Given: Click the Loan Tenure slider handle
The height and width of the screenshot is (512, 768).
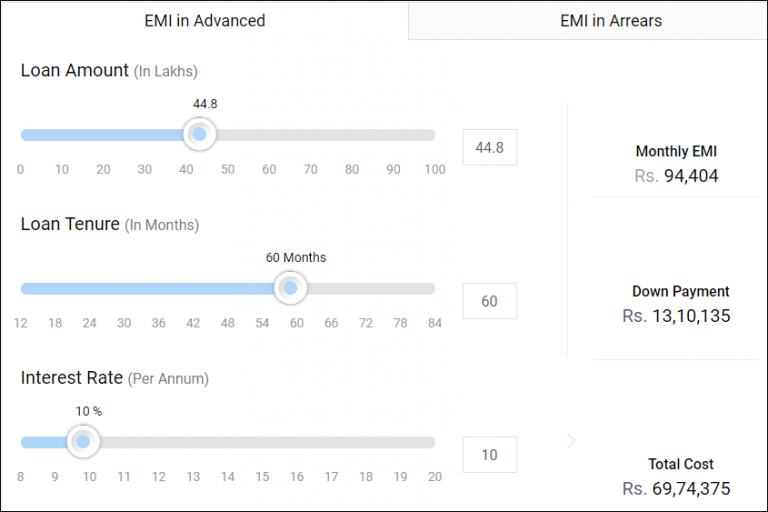Looking at the screenshot, I should (290, 288).
